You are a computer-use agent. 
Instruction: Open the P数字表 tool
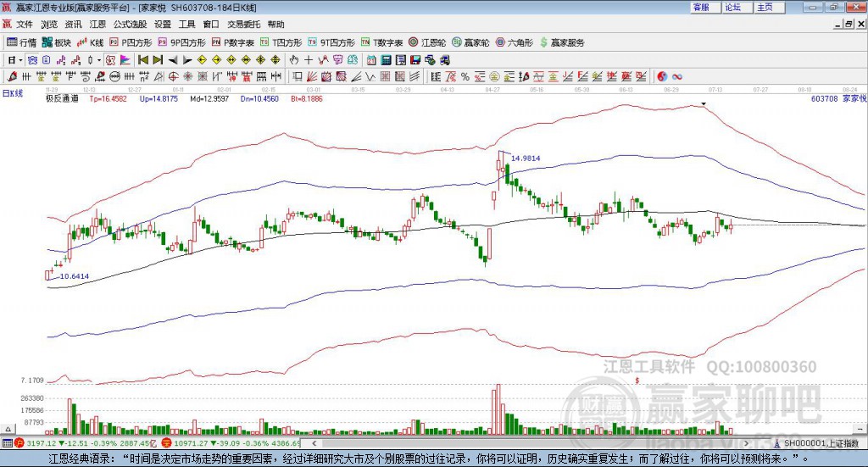click(232, 42)
